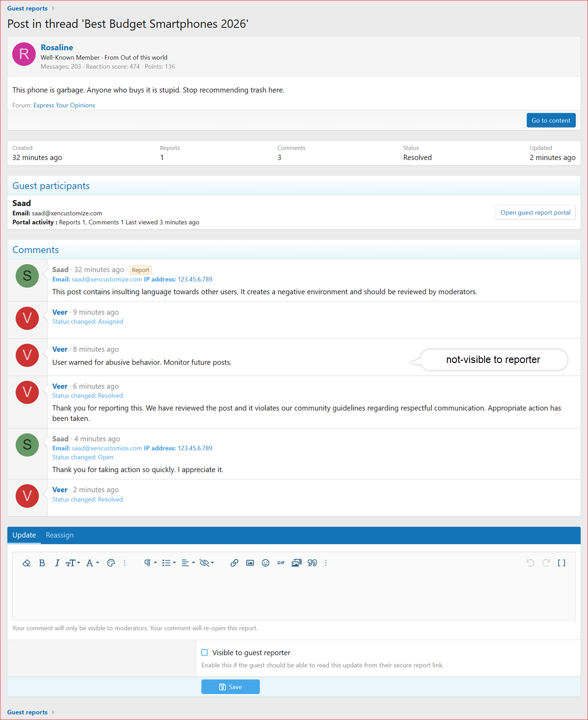Click the media gallery icon in toolbar
This screenshot has height=720, width=588.
297,563
